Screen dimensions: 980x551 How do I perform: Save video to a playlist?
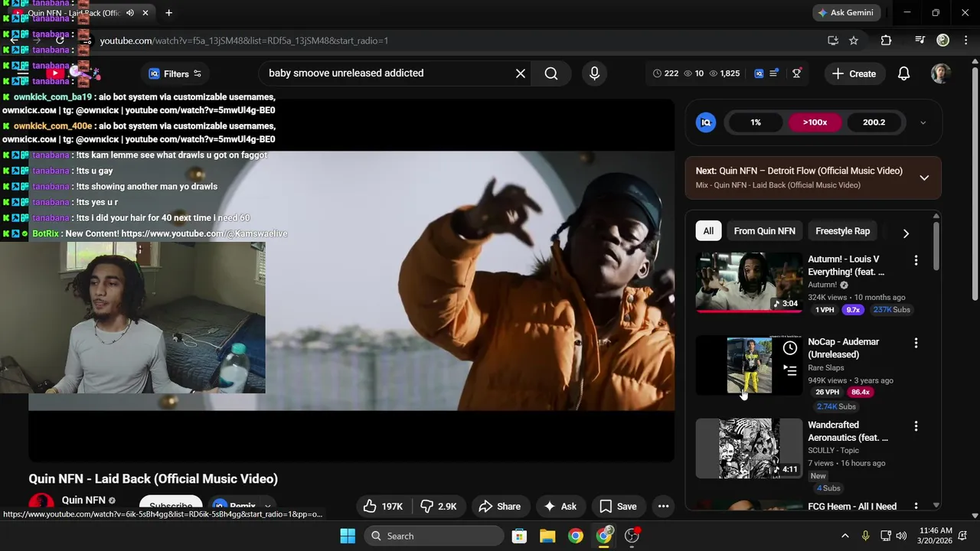[x=618, y=507]
